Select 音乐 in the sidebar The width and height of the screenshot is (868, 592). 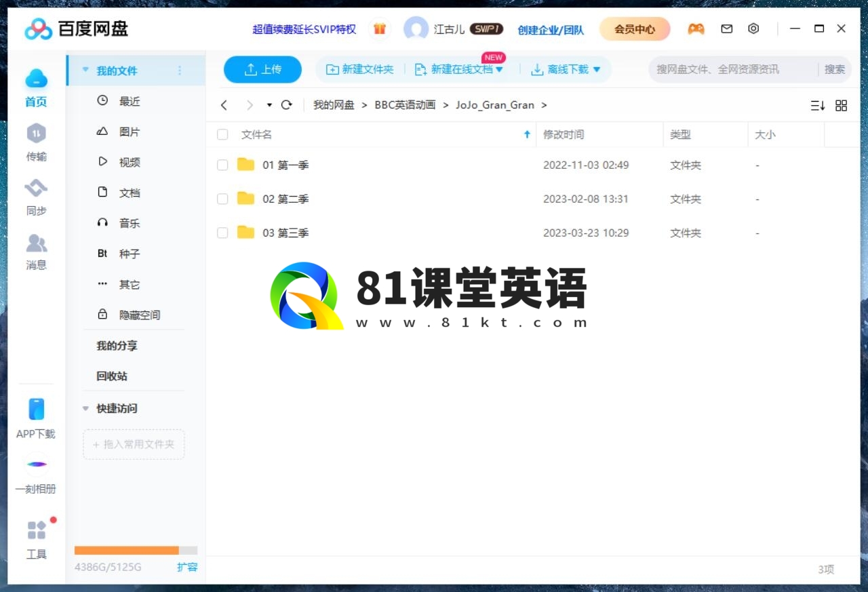tap(130, 223)
